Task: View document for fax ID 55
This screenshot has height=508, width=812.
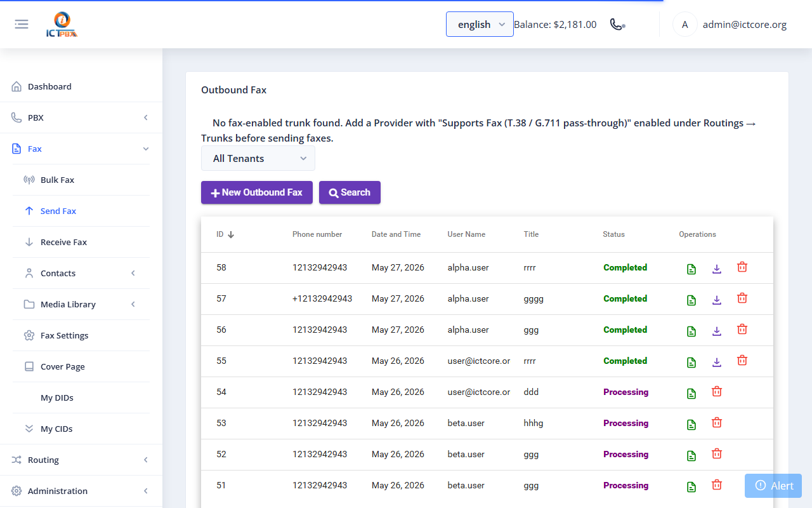Action: tap(691, 362)
